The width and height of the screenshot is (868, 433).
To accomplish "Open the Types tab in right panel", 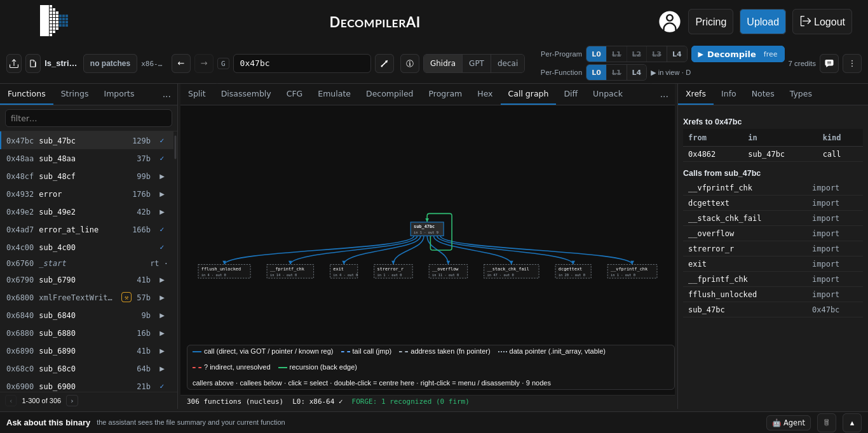I will pos(801,94).
